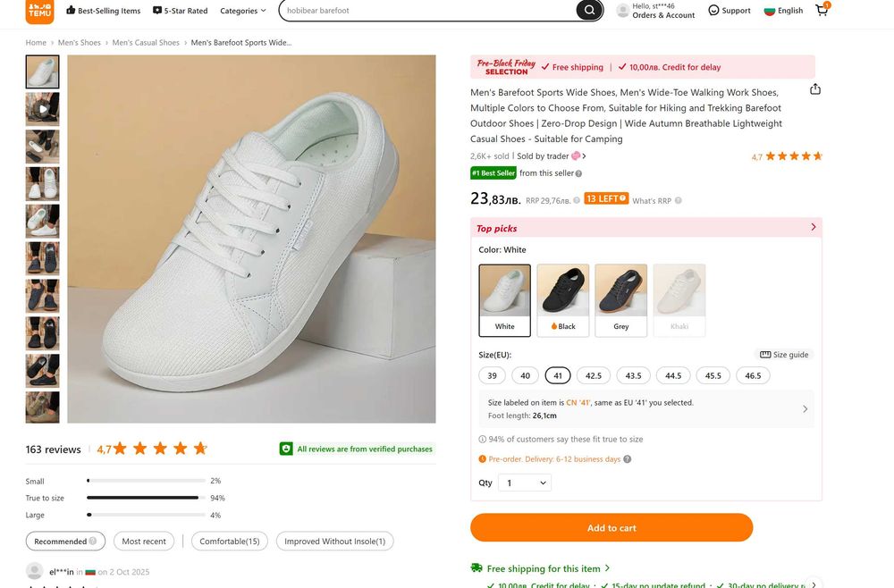
Task: Open the shopping cart icon
Action: coord(822,11)
